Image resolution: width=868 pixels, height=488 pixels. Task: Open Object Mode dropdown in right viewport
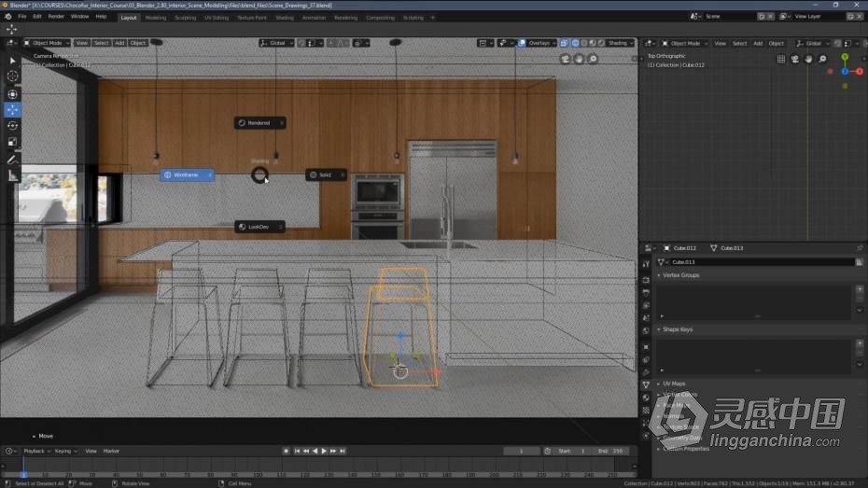(x=685, y=43)
